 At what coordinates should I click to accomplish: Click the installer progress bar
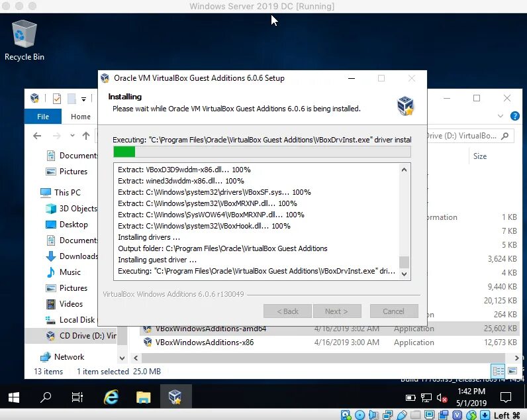tap(262, 152)
